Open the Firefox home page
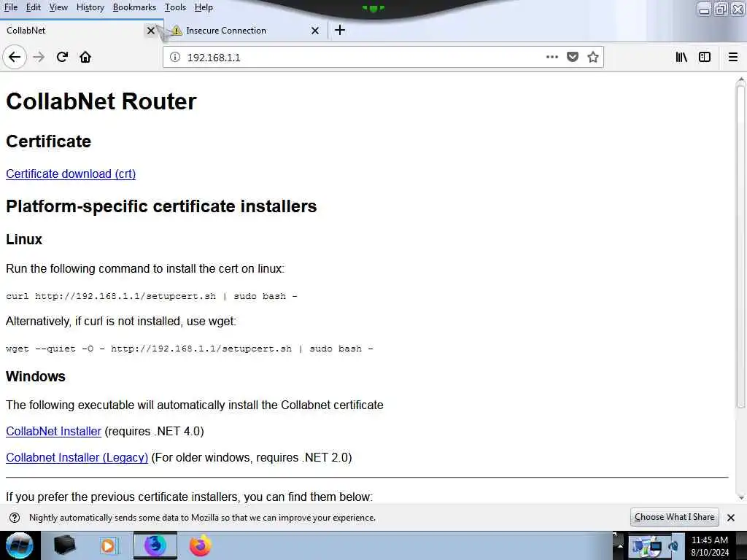The height and width of the screenshot is (560, 747). point(85,57)
